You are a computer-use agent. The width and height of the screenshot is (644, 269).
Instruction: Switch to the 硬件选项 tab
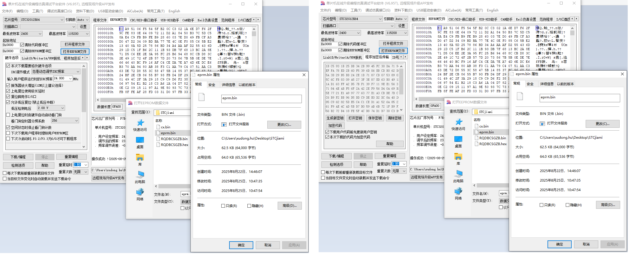(x=12, y=58)
